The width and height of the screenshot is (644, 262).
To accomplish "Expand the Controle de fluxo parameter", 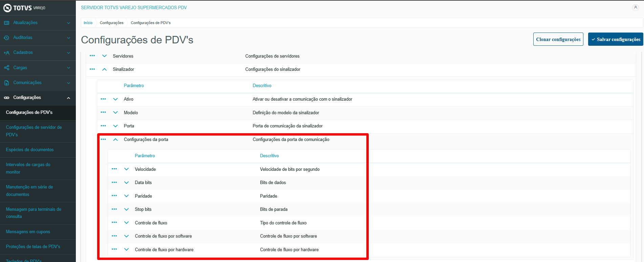I will pos(127,223).
